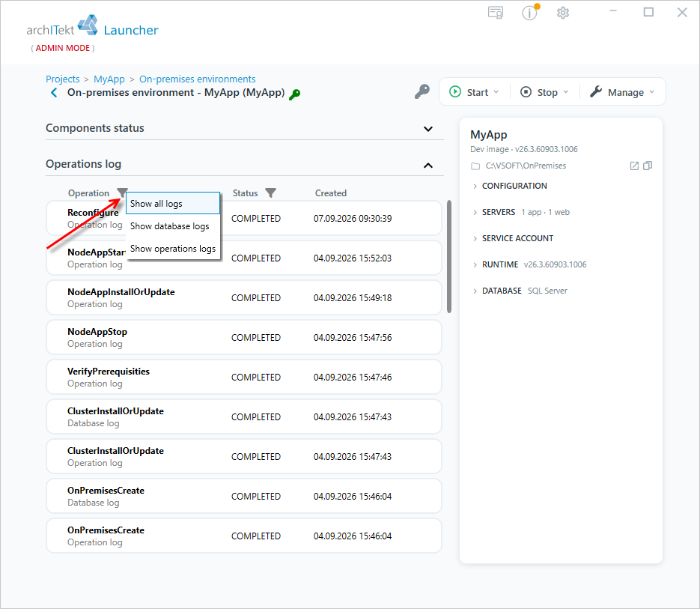The width and height of the screenshot is (700, 609).
Task: Open the info notifications icon
Action: pyautogui.click(x=530, y=12)
